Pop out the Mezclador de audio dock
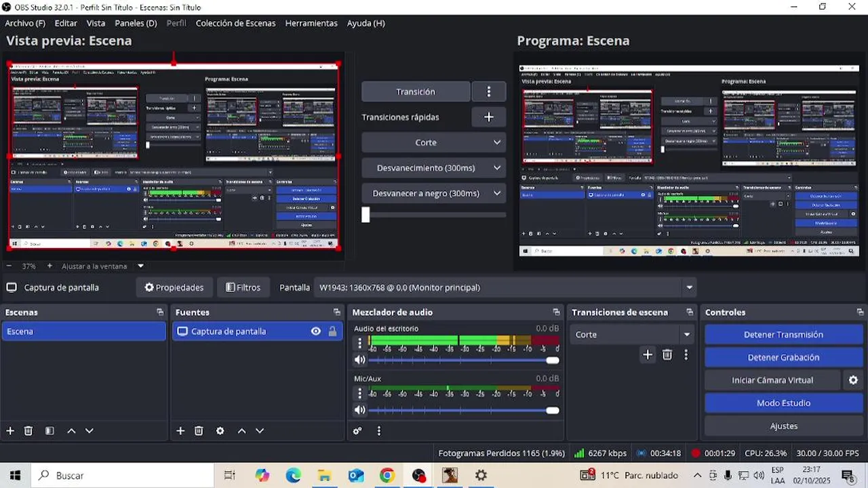The width and height of the screenshot is (868, 488). 557,312
